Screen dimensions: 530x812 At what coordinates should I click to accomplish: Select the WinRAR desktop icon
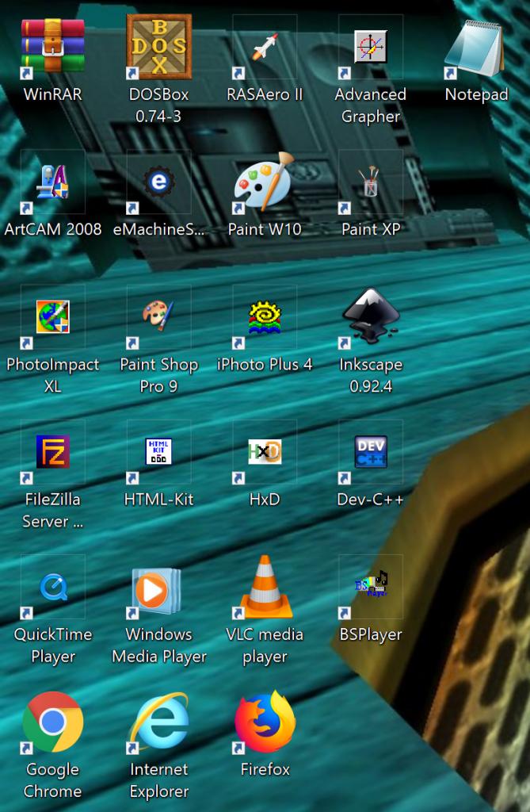pos(53,45)
